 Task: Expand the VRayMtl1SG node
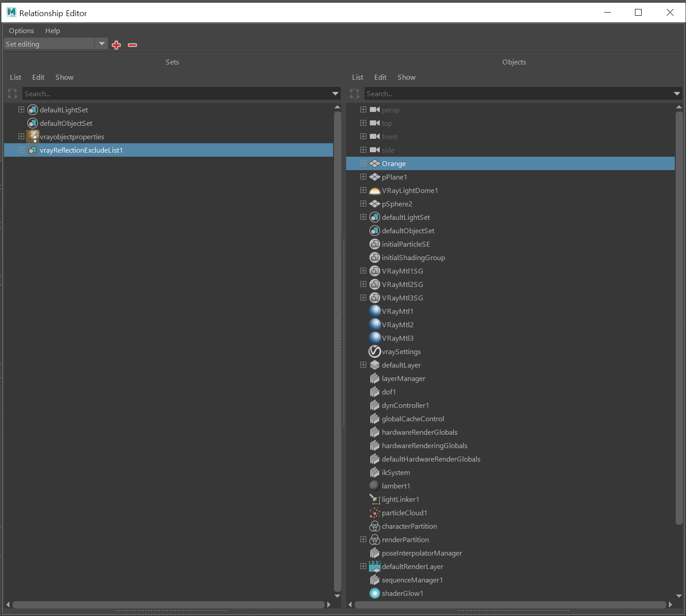coord(363,270)
